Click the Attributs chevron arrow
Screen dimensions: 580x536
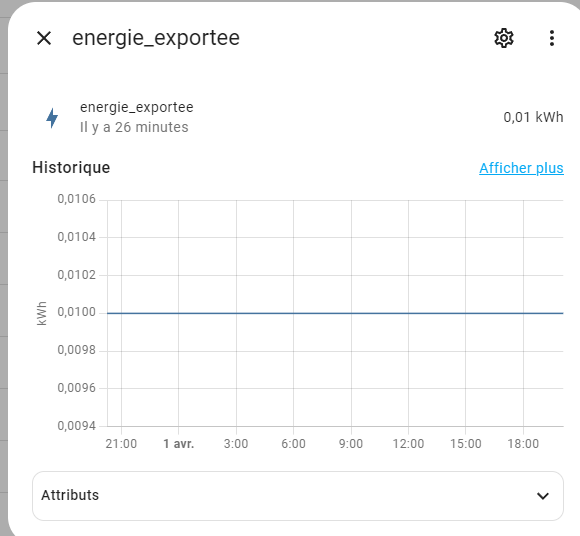point(543,496)
